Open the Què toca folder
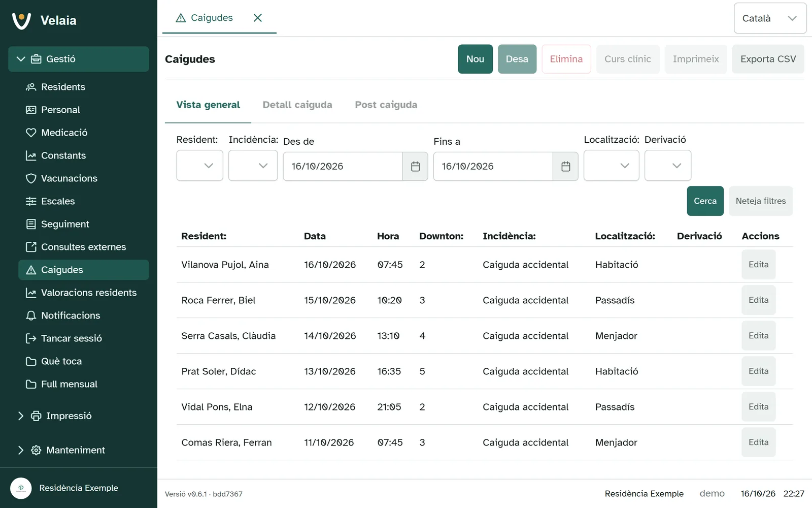 click(84, 361)
